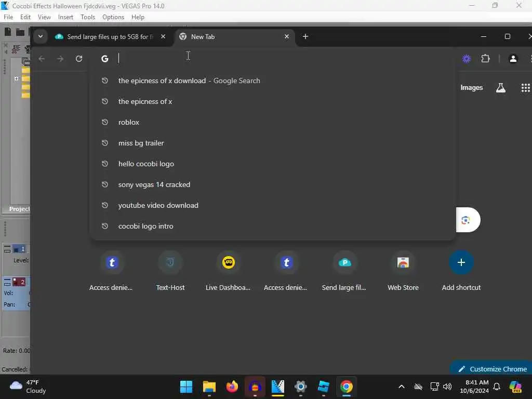Expand VEGAS project media tree node

pyautogui.click(x=16, y=78)
